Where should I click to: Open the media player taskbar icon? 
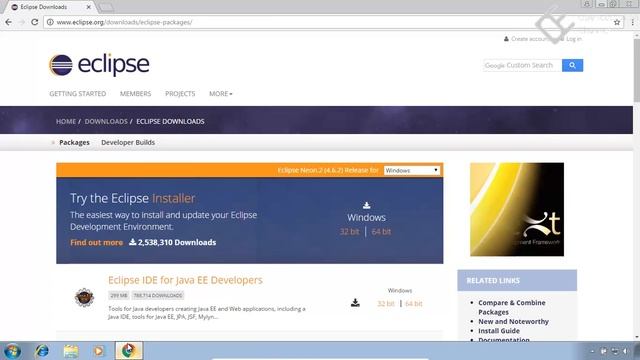tap(98, 351)
